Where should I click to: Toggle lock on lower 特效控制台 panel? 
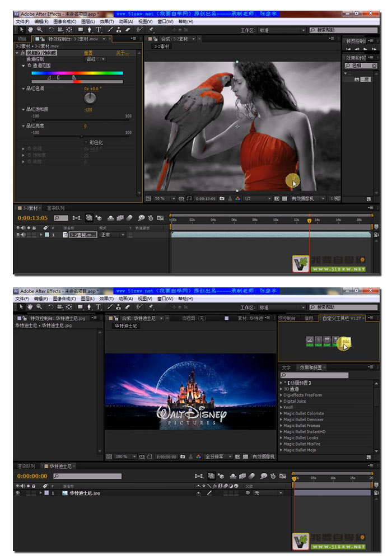point(24,318)
